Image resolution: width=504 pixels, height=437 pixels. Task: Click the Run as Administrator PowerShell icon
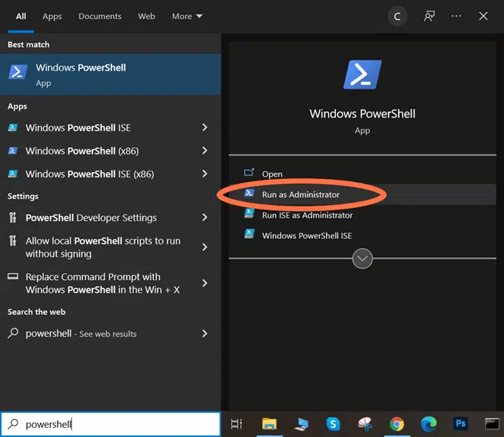(x=249, y=193)
